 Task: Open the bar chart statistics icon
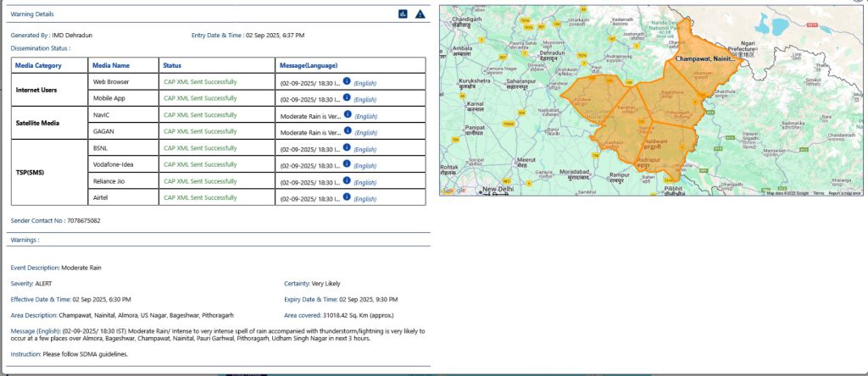tap(403, 14)
